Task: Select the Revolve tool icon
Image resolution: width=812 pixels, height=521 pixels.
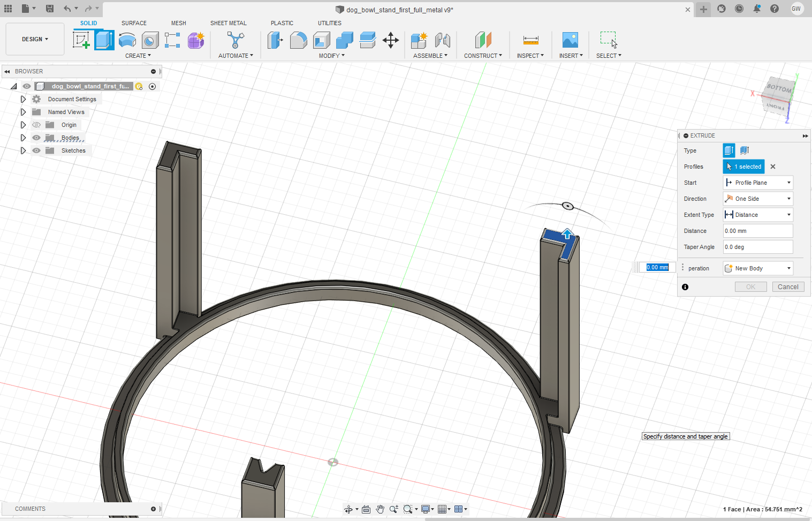Action: pyautogui.click(x=127, y=40)
